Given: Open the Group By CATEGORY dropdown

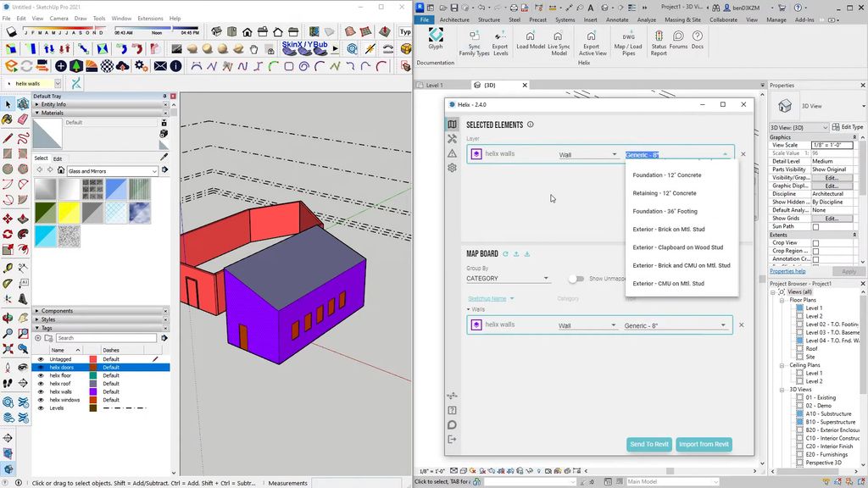Looking at the screenshot, I should (508, 279).
